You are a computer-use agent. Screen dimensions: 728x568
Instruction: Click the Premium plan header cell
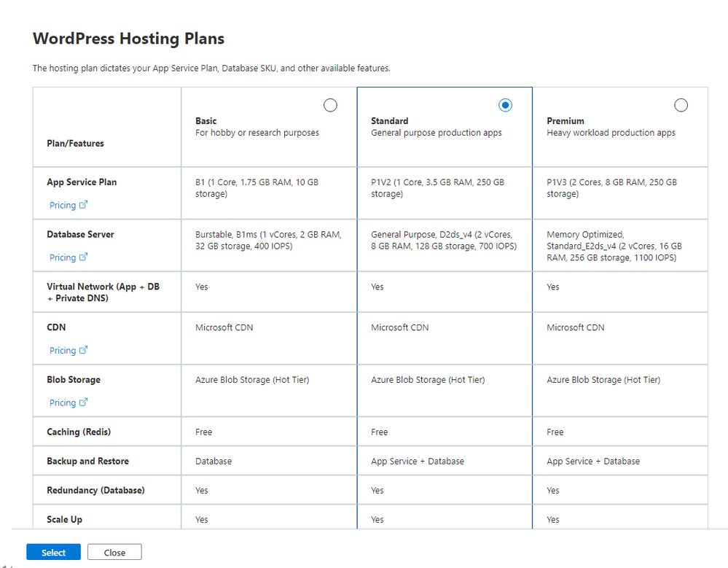pos(620,127)
